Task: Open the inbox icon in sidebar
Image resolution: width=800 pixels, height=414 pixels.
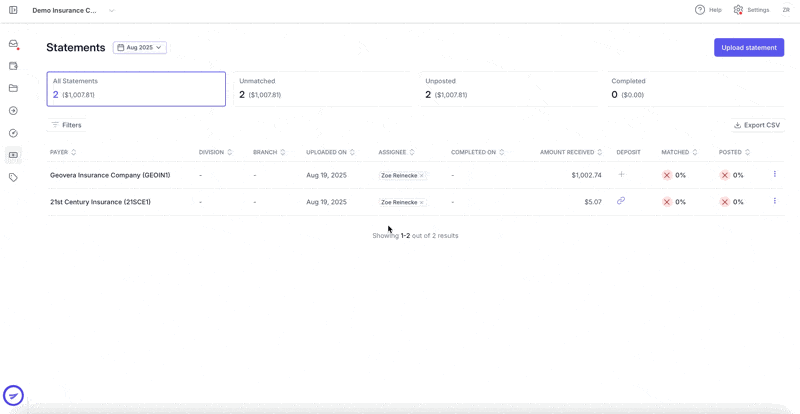Action: click(x=13, y=44)
